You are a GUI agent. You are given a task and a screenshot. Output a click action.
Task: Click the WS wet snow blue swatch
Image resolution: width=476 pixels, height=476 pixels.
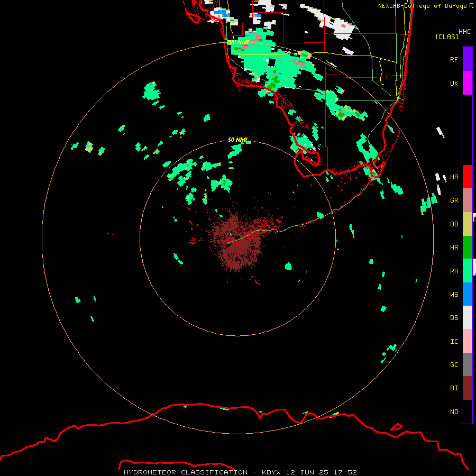(467, 294)
